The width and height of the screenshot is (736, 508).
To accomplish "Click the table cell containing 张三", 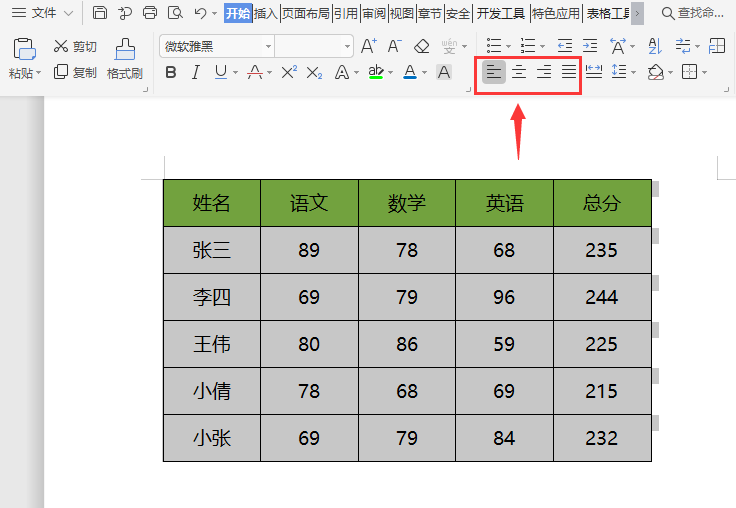I will click(212, 250).
